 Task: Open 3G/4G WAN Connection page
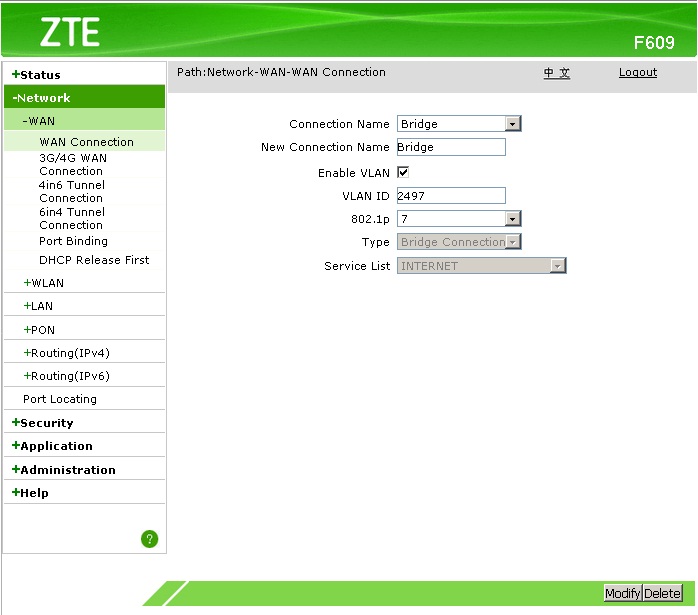click(x=73, y=165)
